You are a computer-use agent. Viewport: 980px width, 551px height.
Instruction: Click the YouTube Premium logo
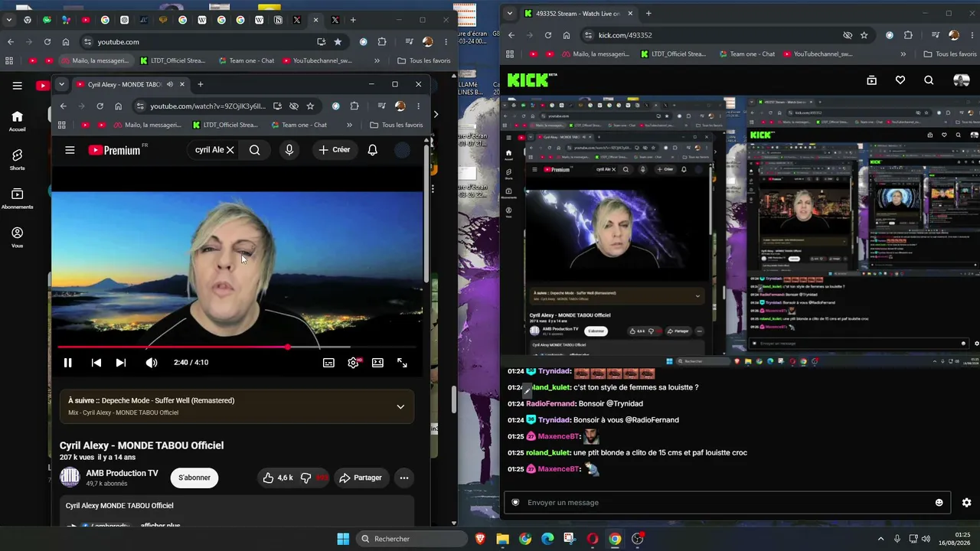(114, 150)
